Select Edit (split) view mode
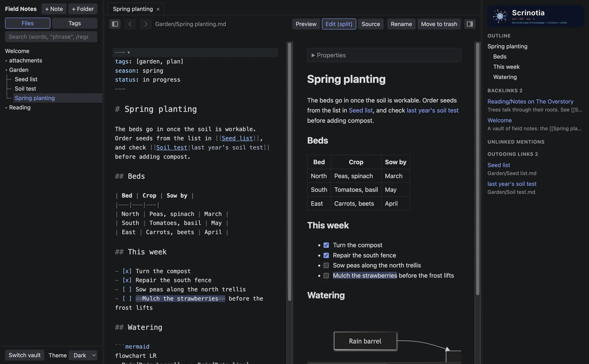 (x=339, y=24)
